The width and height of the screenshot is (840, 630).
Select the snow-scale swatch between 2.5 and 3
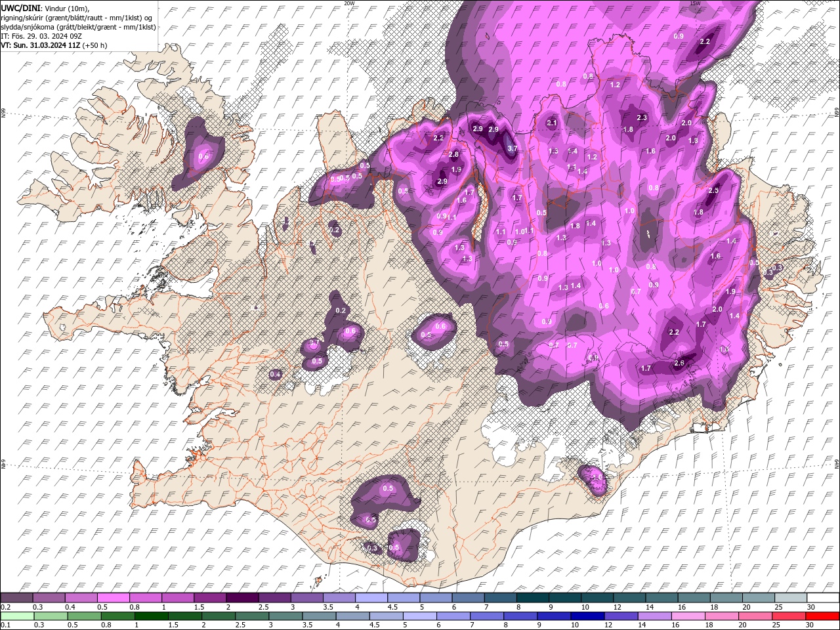coord(274,598)
